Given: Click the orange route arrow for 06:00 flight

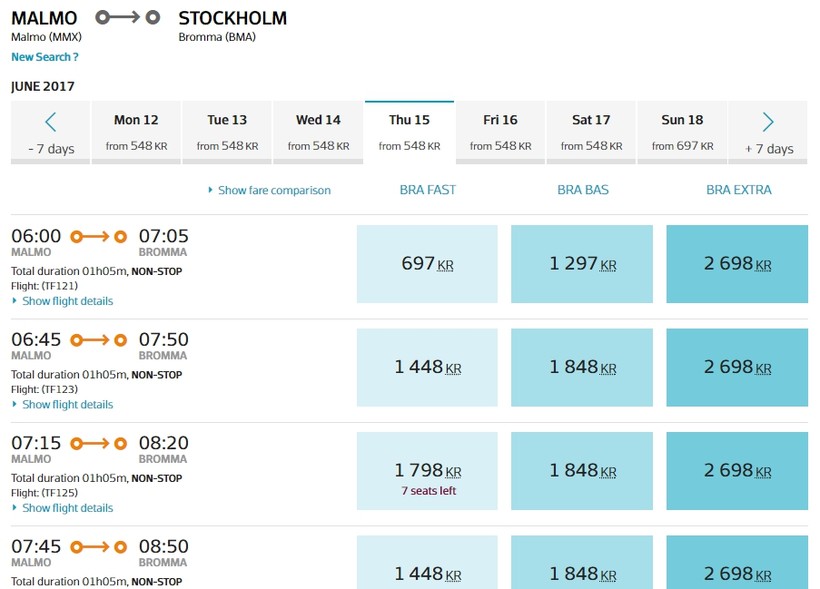Looking at the screenshot, I should click(99, 236).
